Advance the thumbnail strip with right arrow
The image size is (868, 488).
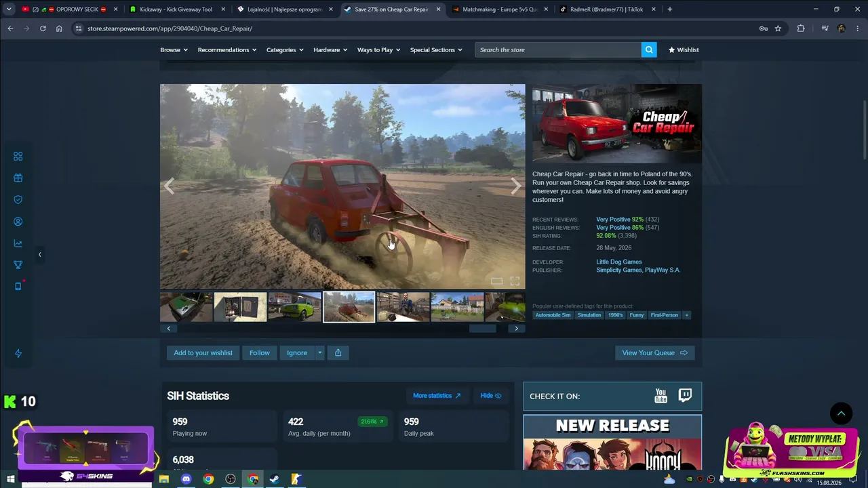[x=517, y=329]
